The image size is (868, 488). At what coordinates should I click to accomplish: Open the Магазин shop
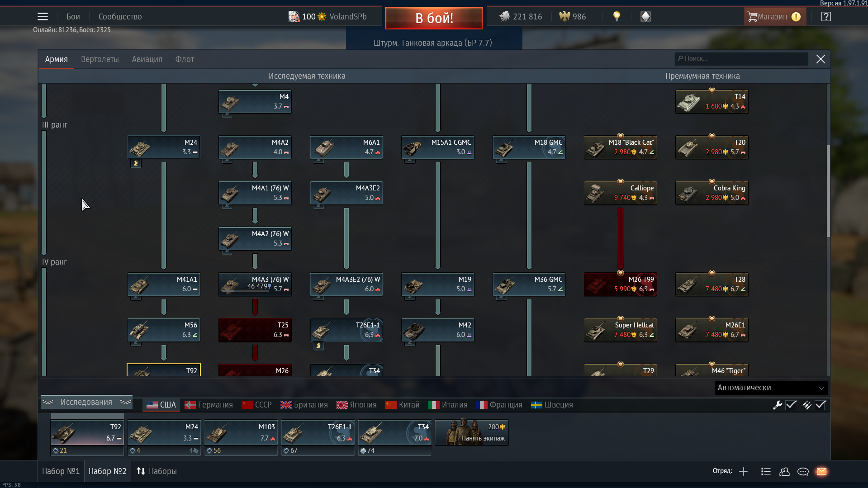(x=774, y=17)
